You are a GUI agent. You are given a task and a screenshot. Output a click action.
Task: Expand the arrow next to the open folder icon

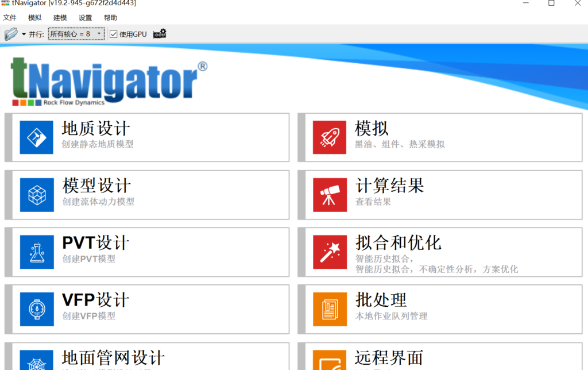24,34
